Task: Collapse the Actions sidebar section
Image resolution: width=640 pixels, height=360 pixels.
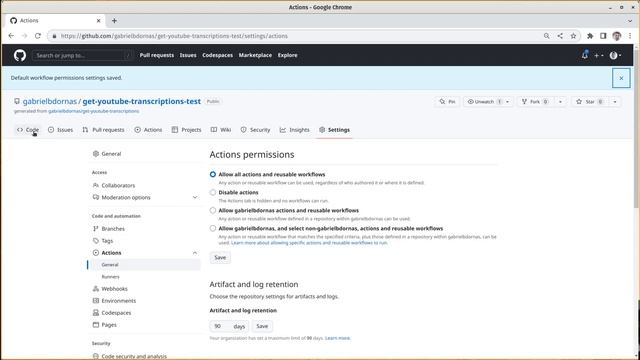Action: point(195,253)
